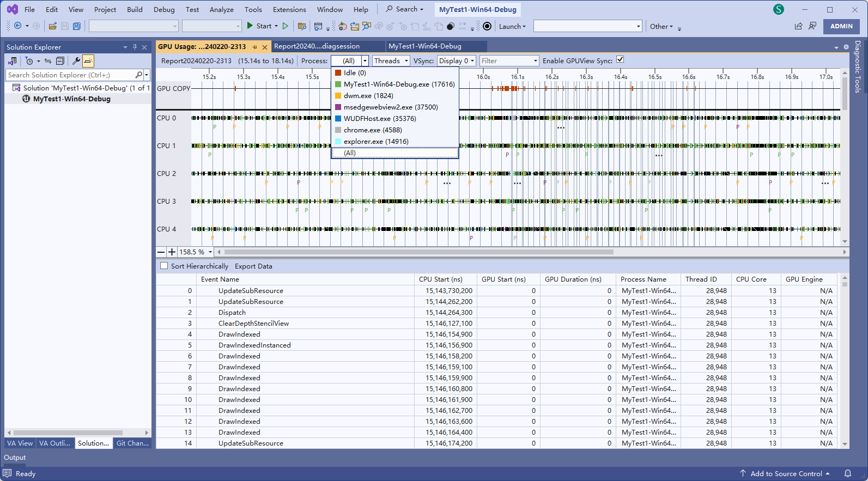868x481 pixels.
Task: Switch to the Git Changes tab
Action: [x=132, y=443]
